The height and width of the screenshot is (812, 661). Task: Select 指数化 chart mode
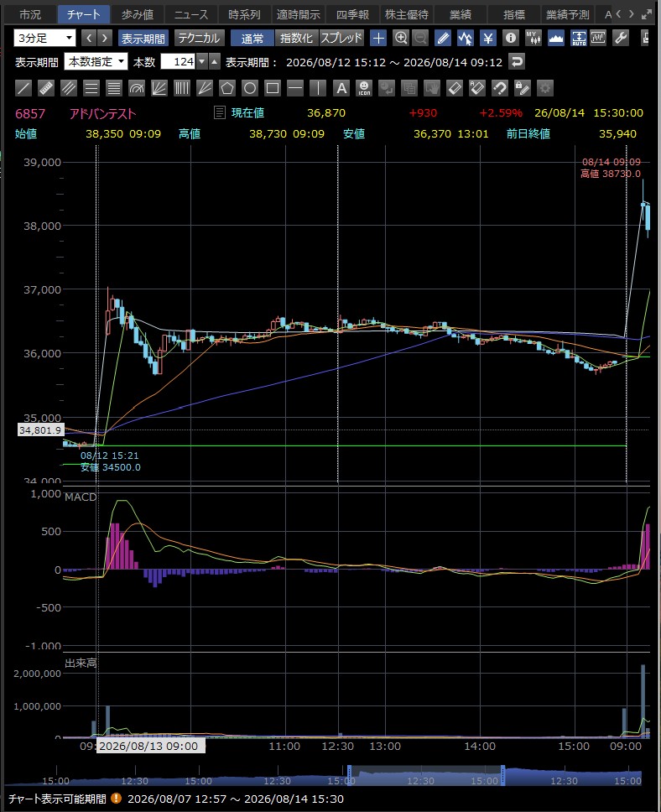[x=296, y=38]
